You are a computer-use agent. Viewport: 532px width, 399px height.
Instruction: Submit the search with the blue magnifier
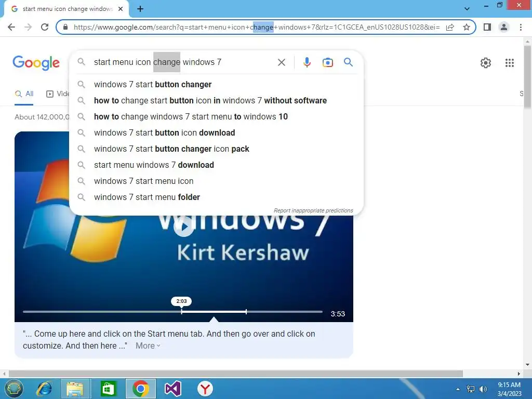coord(348,62)
